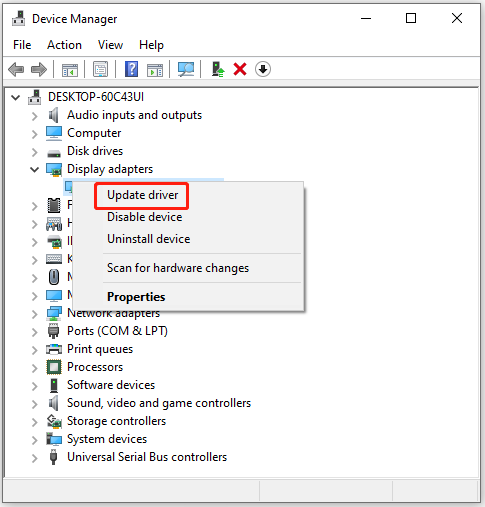
Task: Click the Back arrow toolbar icon
Action: 16,69
